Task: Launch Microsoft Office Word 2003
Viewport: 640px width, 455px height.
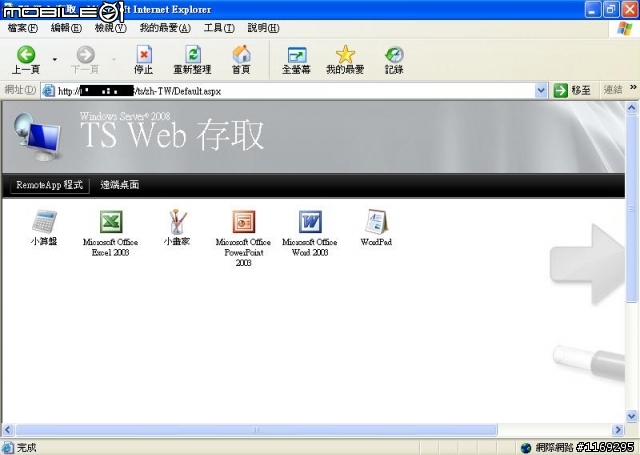Action: pyautogui.click(x=310, y=233)
